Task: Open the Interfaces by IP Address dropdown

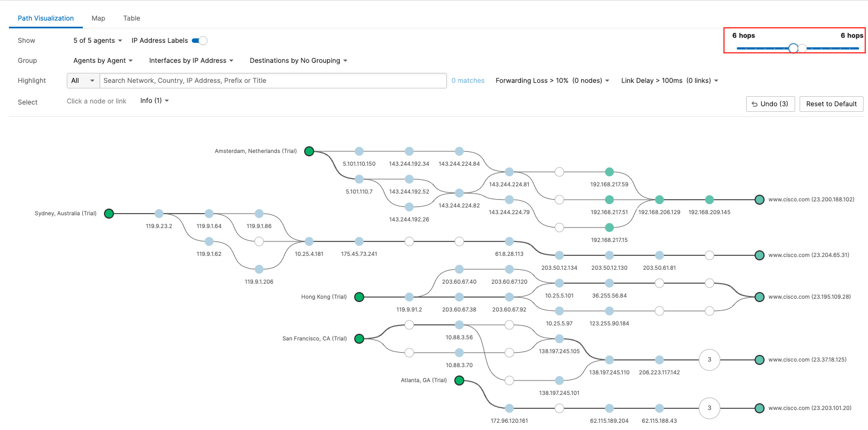Action: (x=191, y=61)
